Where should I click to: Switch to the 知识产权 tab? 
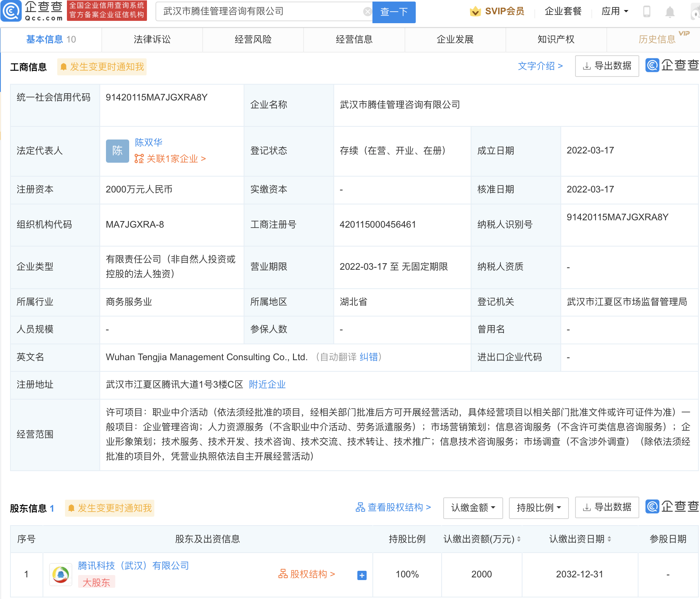click(555, 39)
